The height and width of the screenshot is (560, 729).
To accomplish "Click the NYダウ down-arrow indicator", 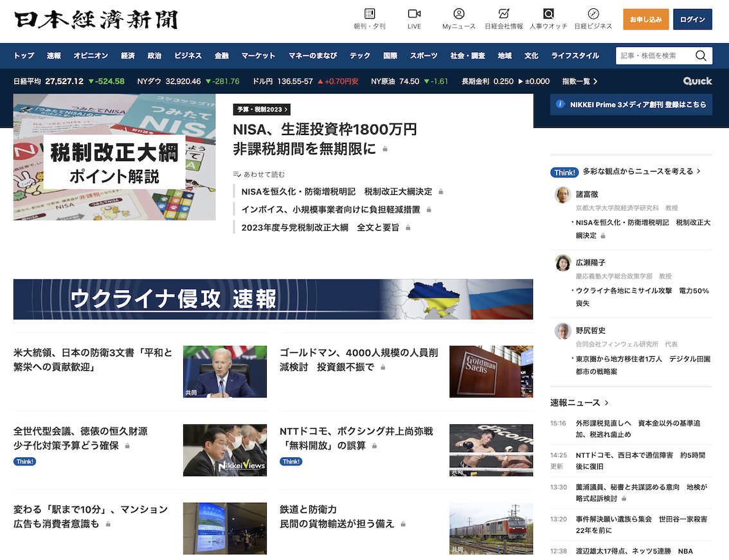I will [208, 82].
